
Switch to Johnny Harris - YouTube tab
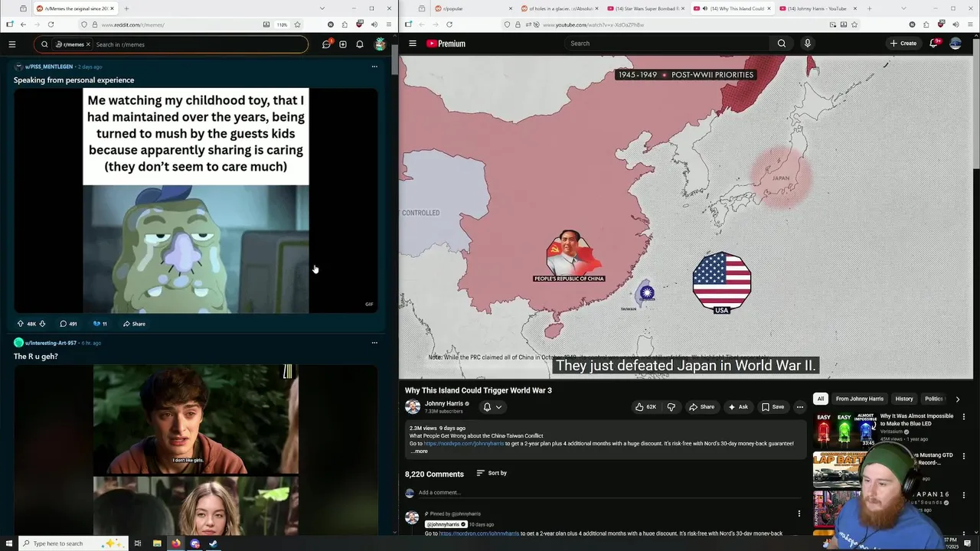[x=818, y=8]
